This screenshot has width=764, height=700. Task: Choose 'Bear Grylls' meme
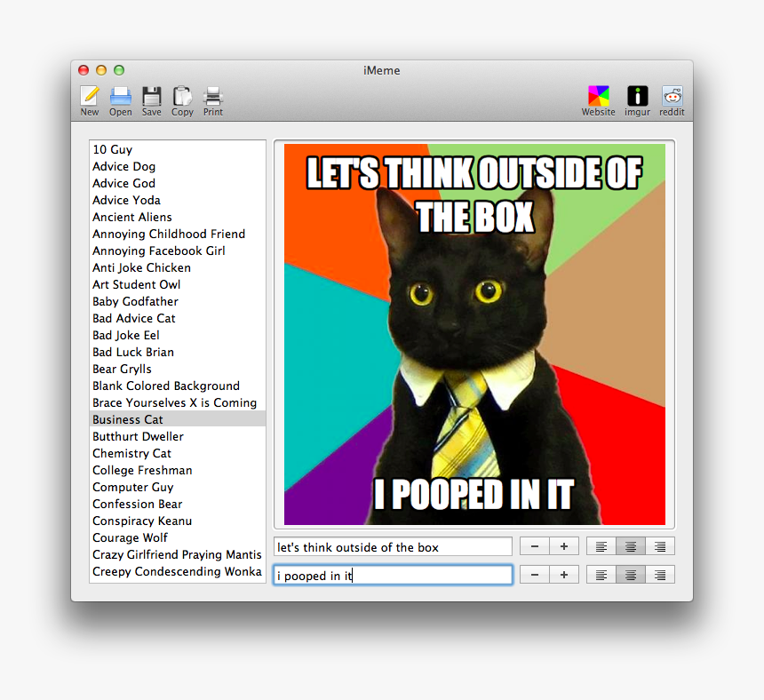tap(178, 370)
